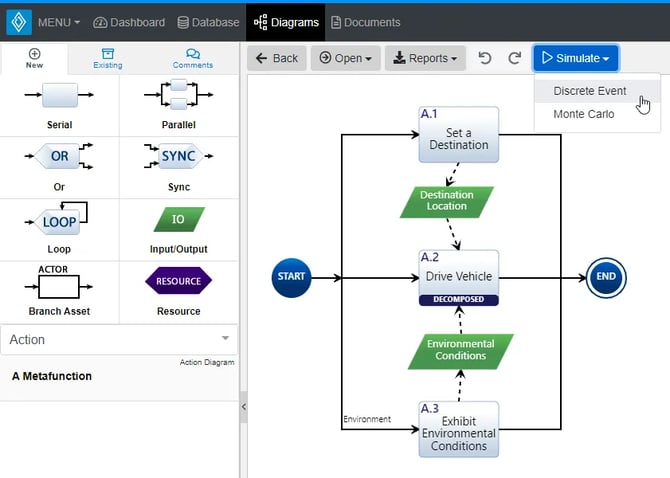Click the Undo arrow icon
Image resolution: width=670 pixels, height=478 pixels.
point(485,58)
